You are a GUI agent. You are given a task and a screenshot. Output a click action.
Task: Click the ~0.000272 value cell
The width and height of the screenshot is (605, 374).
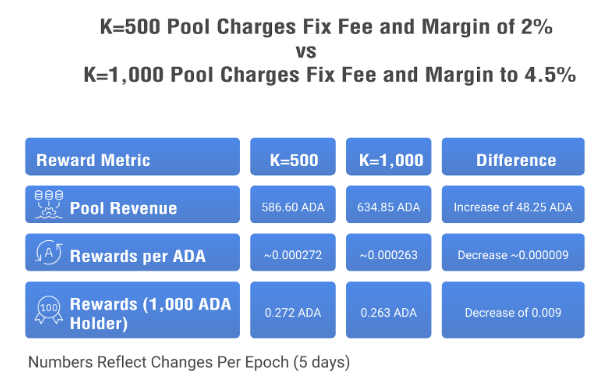[293, 252]
